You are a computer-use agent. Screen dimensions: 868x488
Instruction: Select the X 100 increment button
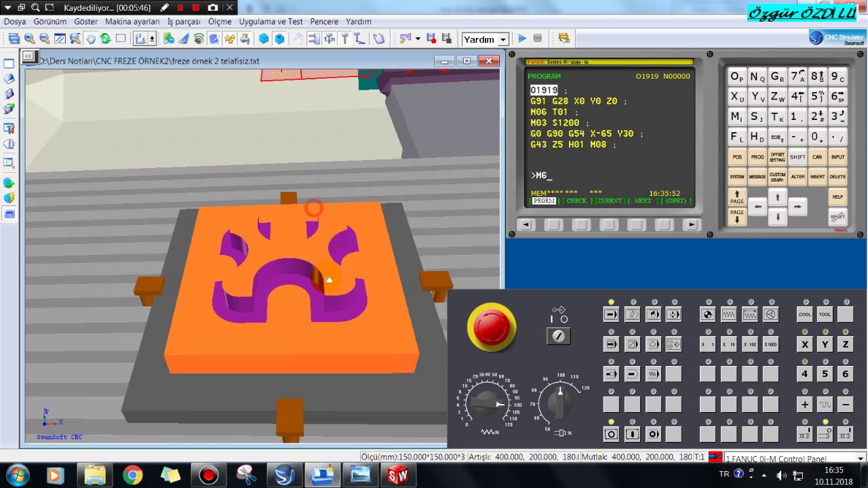click(749, 344)
